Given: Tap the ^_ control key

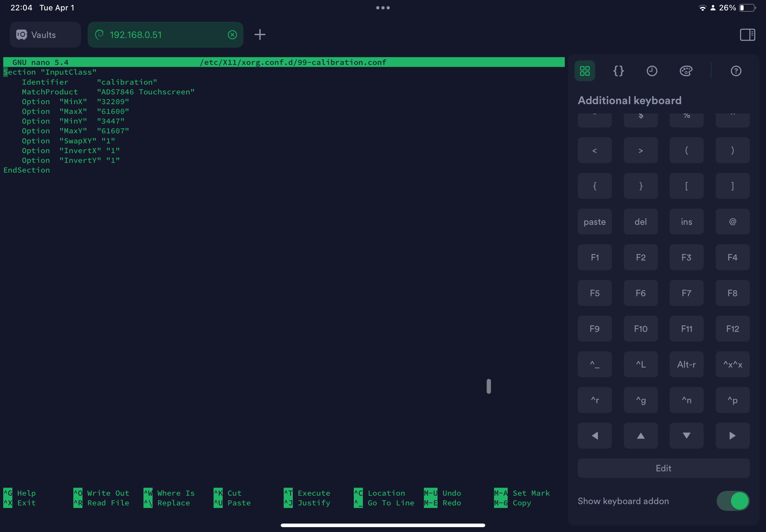Looking at the screenshot, I should click(595, 364).
